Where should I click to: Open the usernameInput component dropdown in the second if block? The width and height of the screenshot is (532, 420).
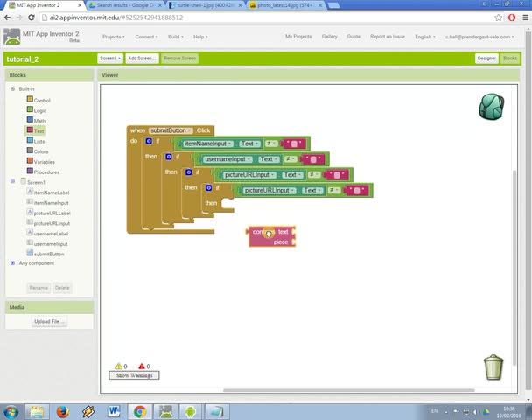click(227, 159)
